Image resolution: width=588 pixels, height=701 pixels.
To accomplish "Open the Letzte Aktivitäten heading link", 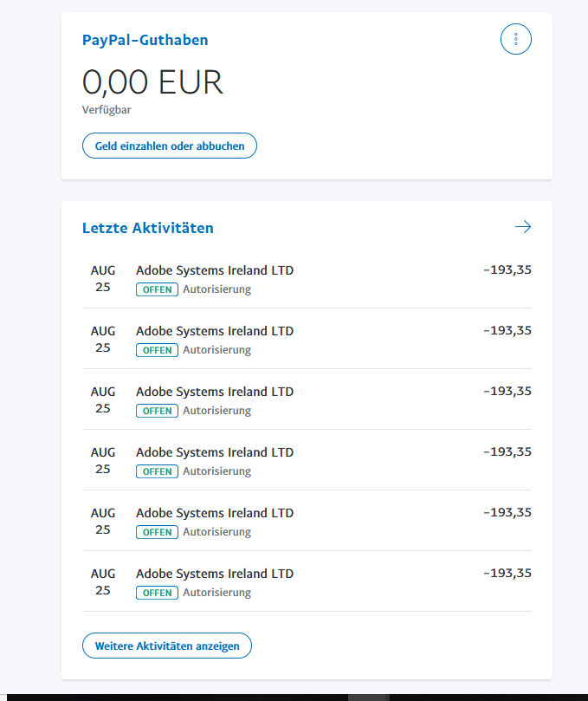I will pyautogui.click(x=147, y=229).
